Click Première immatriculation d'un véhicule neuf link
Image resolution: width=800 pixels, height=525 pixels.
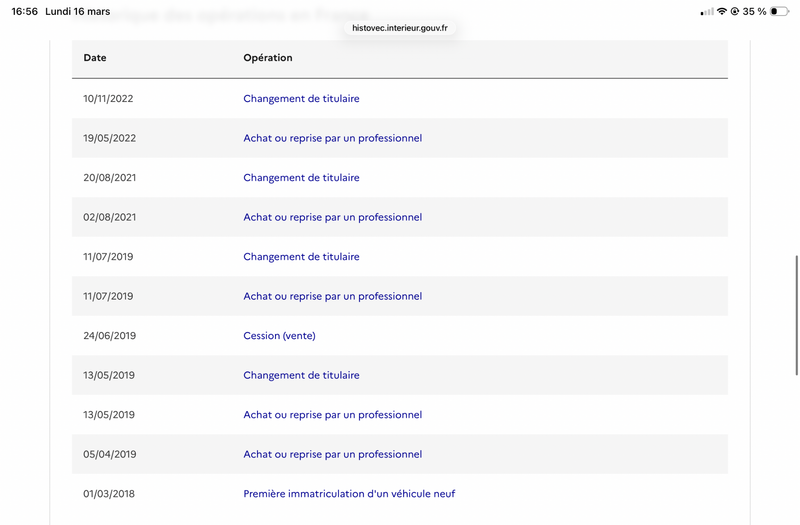(349, 494)
